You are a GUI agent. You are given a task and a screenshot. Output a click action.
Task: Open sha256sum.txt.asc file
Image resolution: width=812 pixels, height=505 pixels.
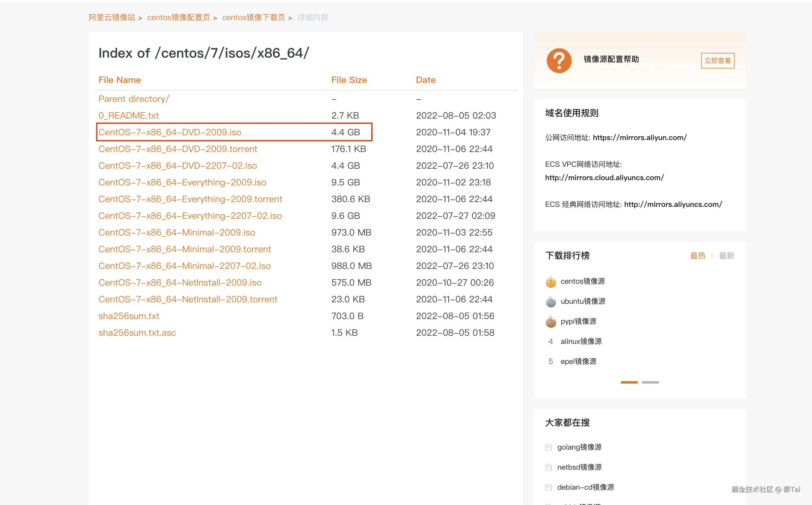pyautogui.click(x=137, y=333)
